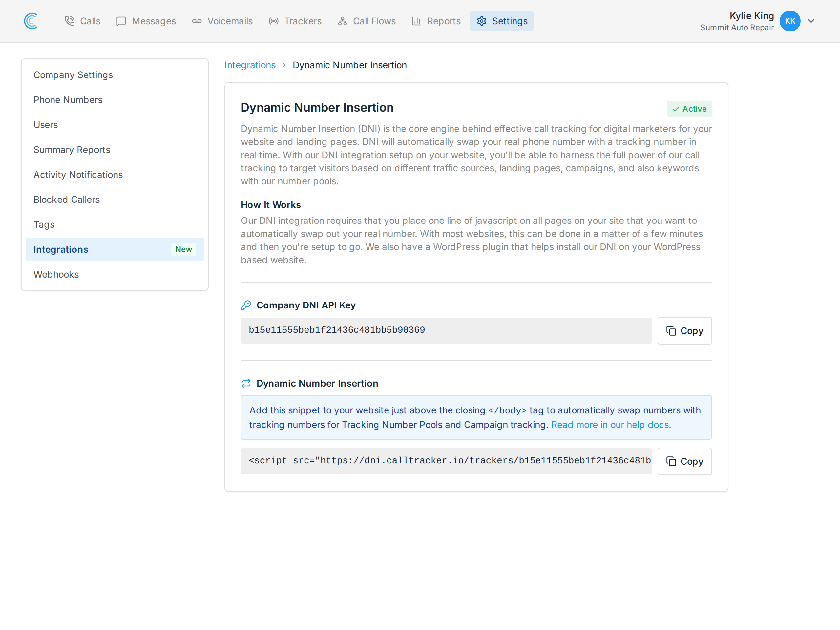This screenshot has width=840, height=630.
Task: Click the KK user avatar
Action: [x=790, y=21]
